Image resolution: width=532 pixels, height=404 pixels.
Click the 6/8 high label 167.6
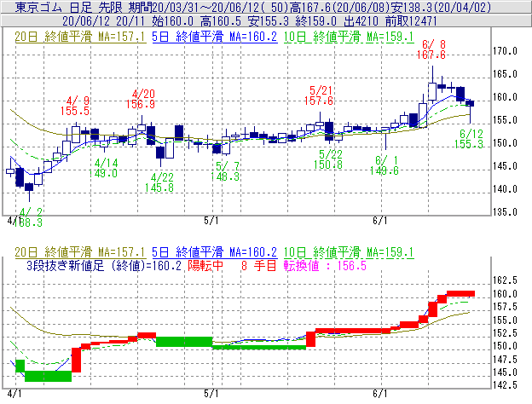[431, 49]
